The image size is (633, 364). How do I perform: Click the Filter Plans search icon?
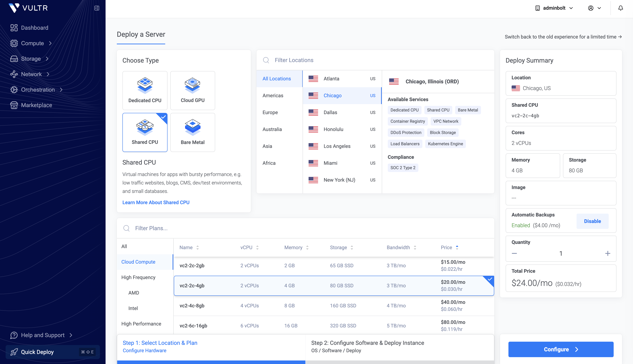(126, 228)
